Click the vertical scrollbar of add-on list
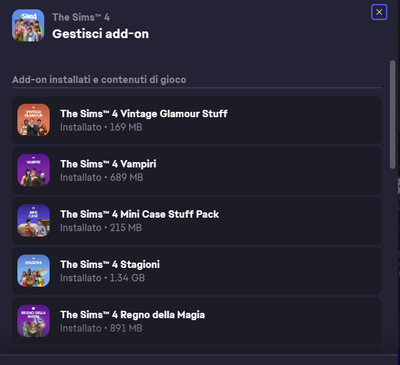 coord(392,114)
